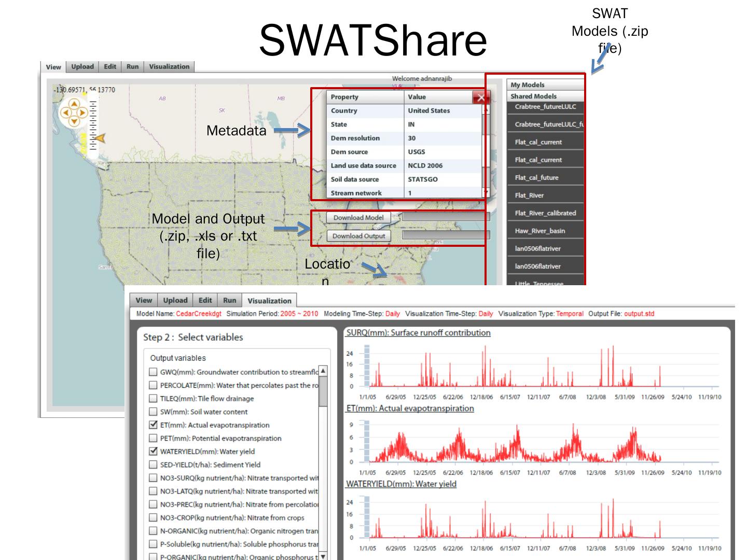
Task: Pan the map right with the arrow control
Action: (82, 113)
